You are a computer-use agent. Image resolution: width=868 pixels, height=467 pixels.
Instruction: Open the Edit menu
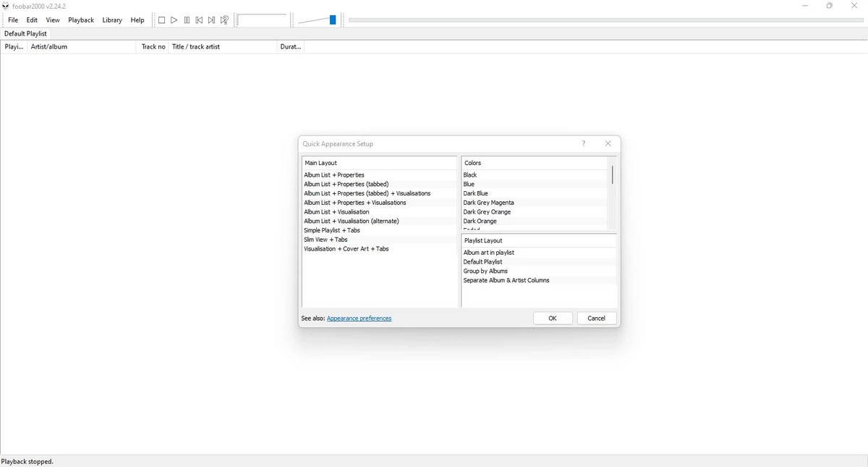[x=32, y=20]
